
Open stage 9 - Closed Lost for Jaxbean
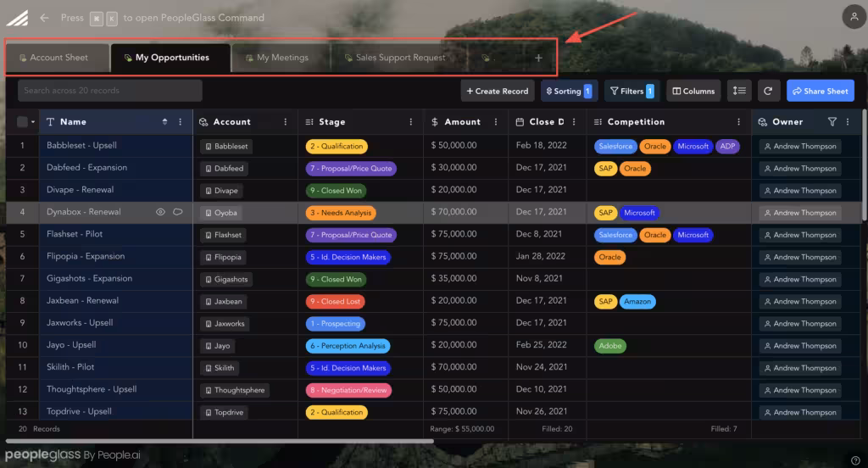(x=335, y=301)
